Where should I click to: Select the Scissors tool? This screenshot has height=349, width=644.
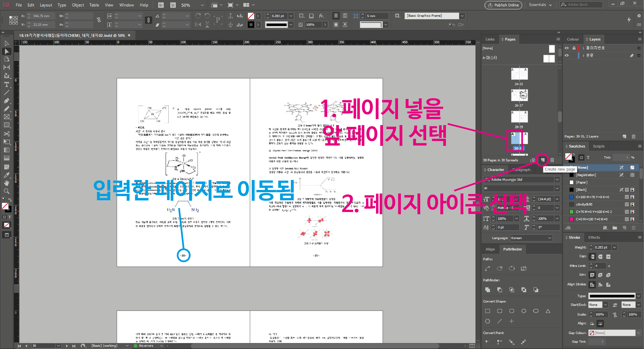click(x=6, y=133)
